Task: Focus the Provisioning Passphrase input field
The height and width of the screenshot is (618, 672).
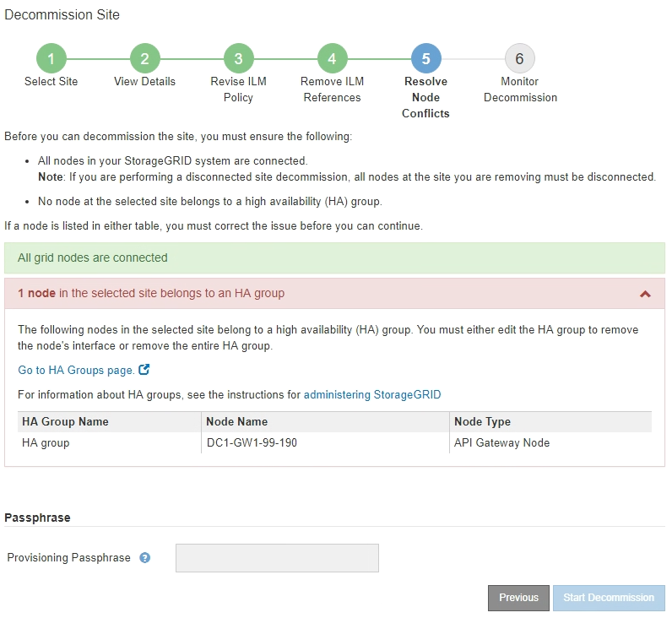Action: pyautogui.click(x=277, y=558)
